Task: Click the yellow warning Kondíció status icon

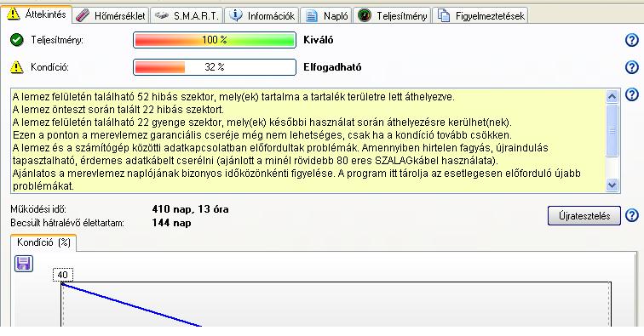Action: [x=16, y=67]
